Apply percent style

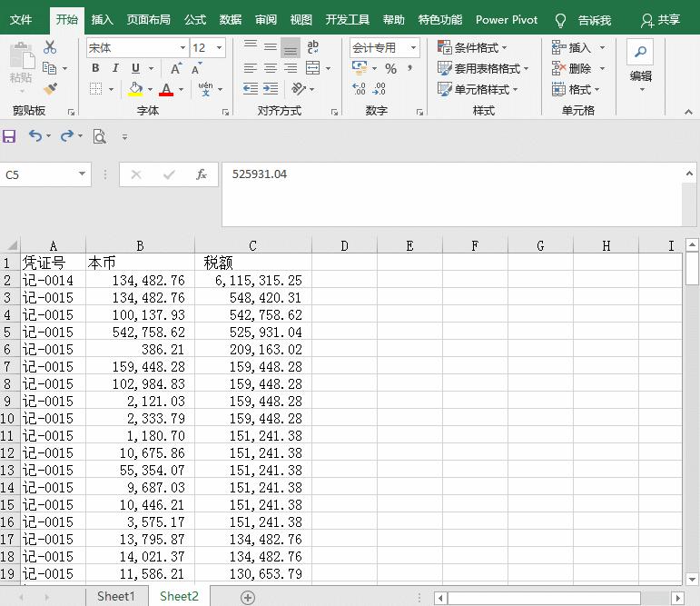pos(390,68)
